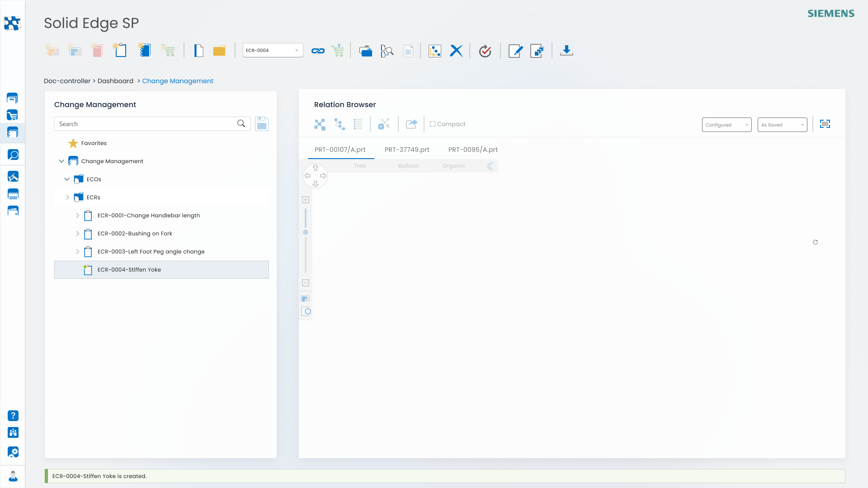Select the Balloon layout option
The image size is (868, 488).
tap(409, 166)
